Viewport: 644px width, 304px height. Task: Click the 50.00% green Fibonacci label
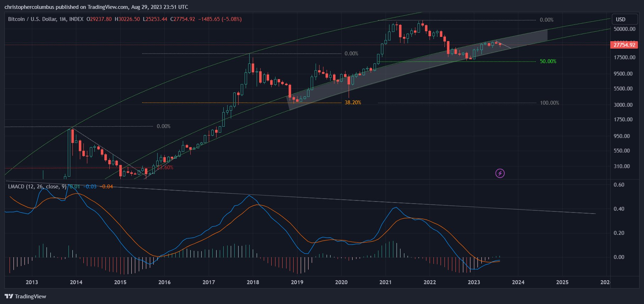coord(548,61)
